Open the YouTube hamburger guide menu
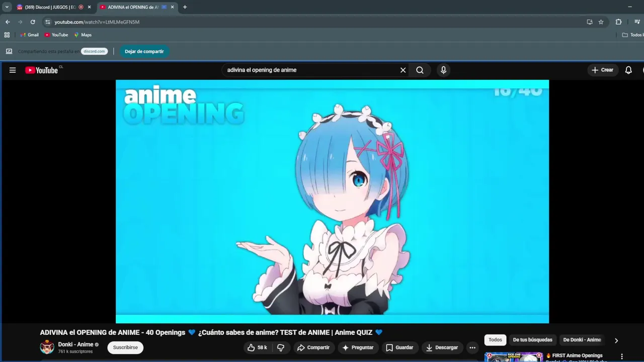This screenshot has width=644, height=362. click(x=13, y=70)
